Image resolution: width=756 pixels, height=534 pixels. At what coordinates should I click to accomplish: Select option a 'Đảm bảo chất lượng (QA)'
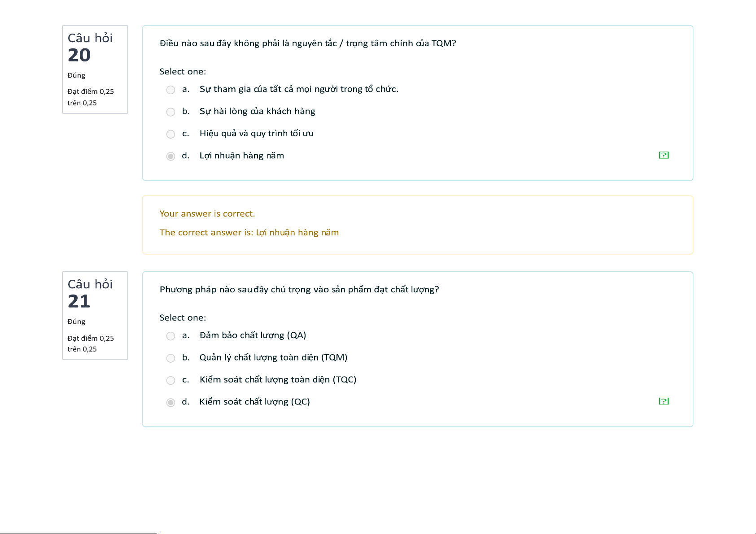coord(170,336)
